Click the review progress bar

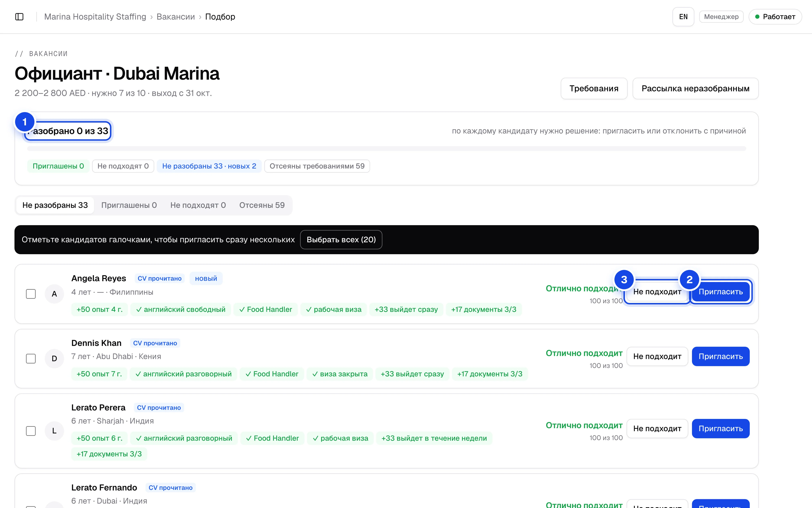(387, 149)
